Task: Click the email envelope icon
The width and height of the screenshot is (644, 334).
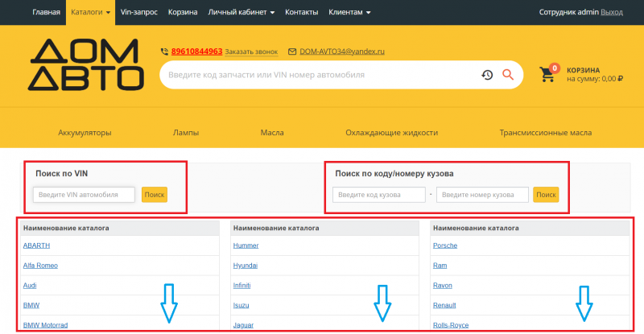Action: coord(292,52)
